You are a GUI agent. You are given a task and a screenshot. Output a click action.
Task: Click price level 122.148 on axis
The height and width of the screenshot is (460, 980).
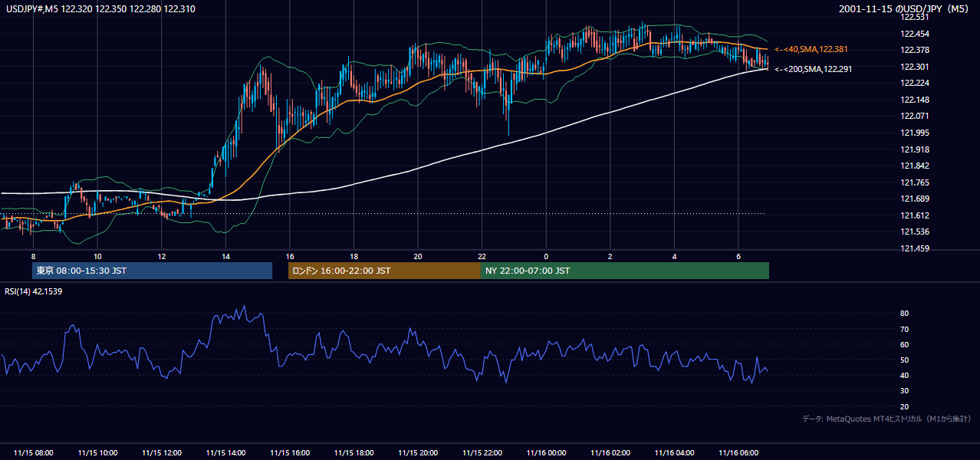914,100
